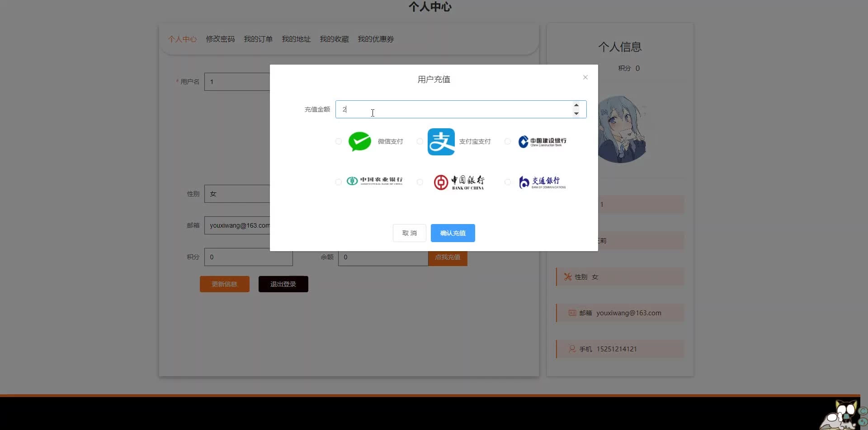Click the orange 更新信息 button

pyautogui.click(x=225, y=284)
